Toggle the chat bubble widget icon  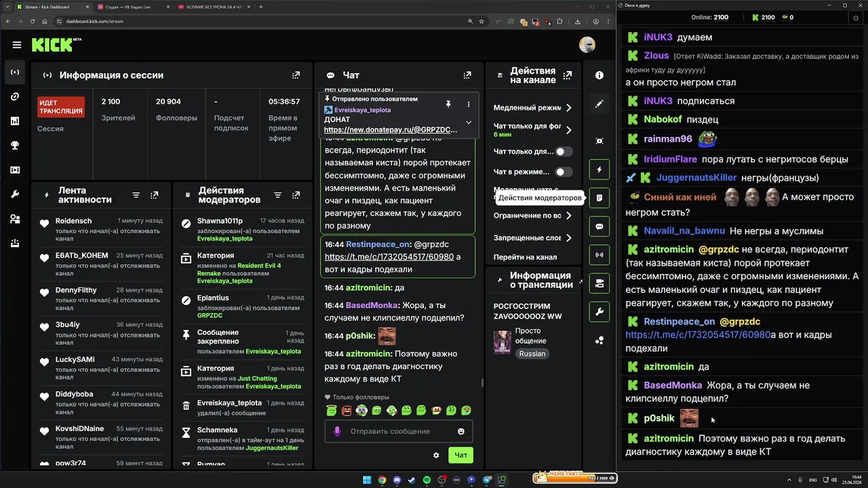pyautogui.click(x=599, y=226)
